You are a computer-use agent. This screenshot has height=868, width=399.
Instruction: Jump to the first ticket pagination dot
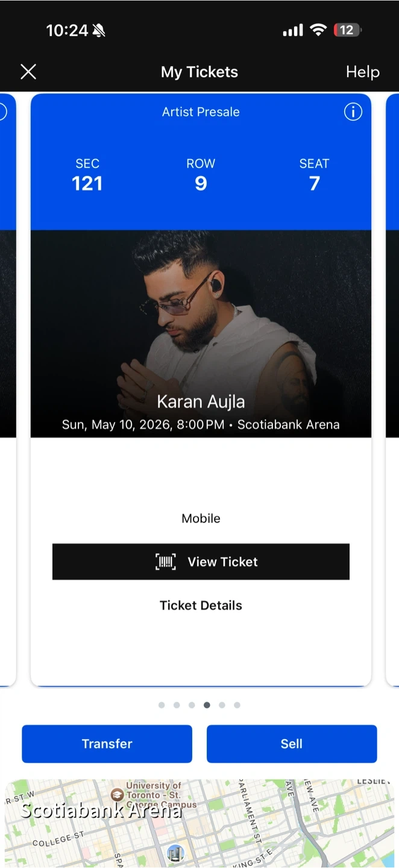(162, 705)
